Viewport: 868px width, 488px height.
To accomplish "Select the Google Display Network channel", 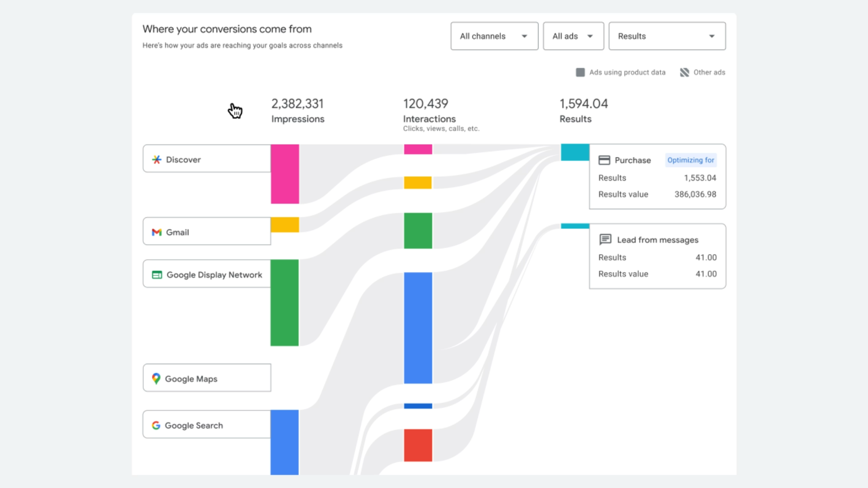I will pyautogui.click(x=207, y=274).
